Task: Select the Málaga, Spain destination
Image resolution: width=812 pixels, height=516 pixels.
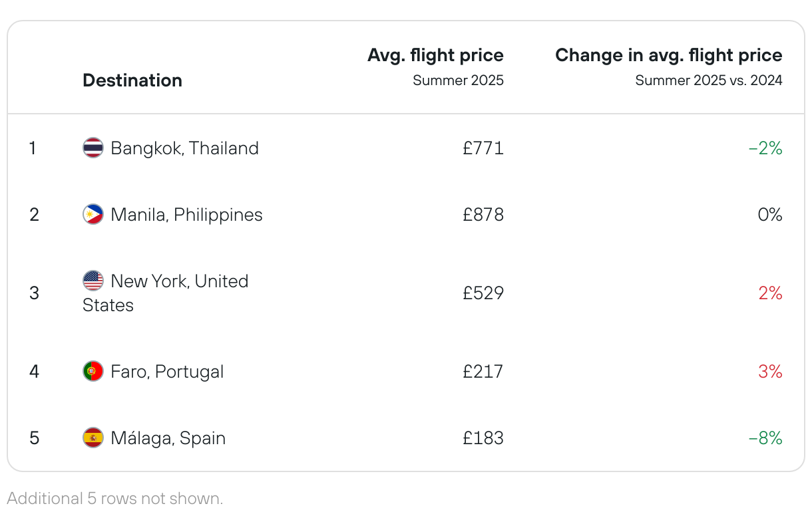Action: 168,438
